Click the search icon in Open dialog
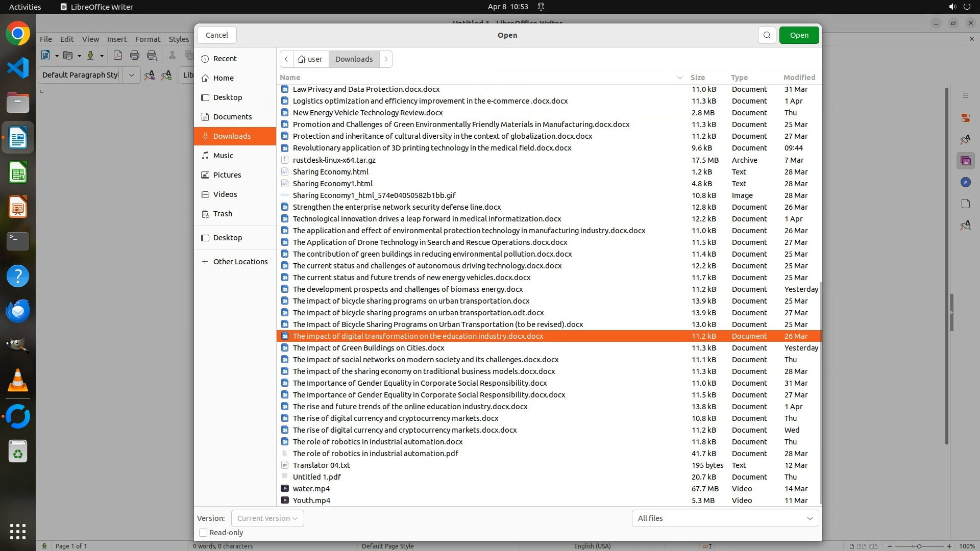Image resolution: width=980 pixels, height=551 pixels. click(767, 35)
